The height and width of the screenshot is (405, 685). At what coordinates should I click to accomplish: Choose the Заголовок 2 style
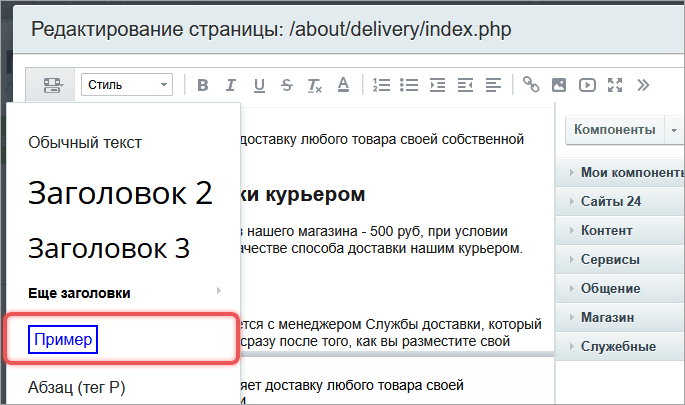123,193
